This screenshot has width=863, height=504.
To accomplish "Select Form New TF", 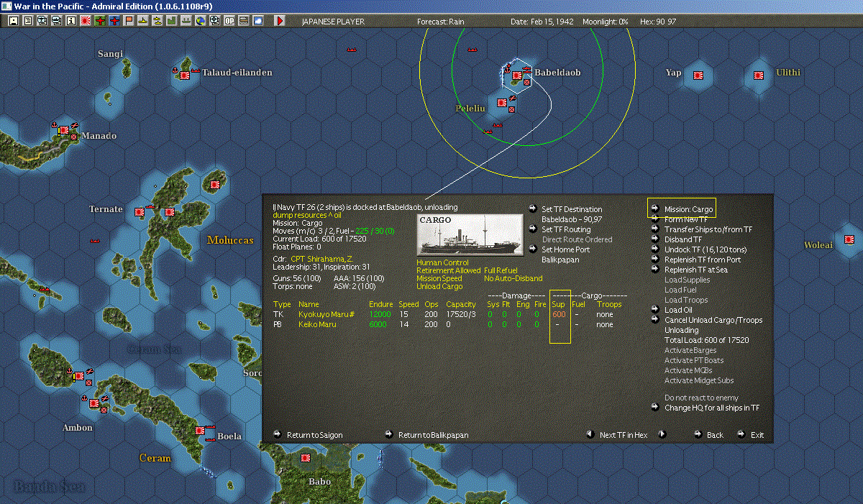I will pos(686,219).
